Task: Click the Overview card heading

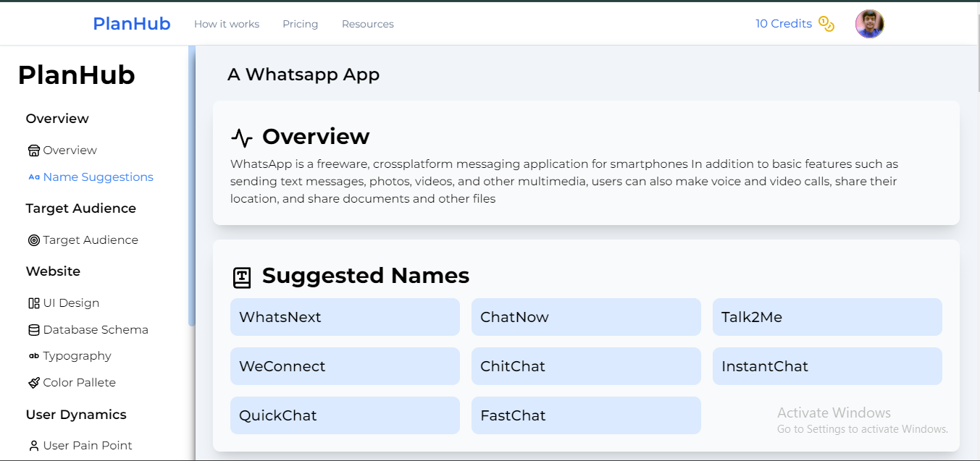Action: tap(316, 137)
